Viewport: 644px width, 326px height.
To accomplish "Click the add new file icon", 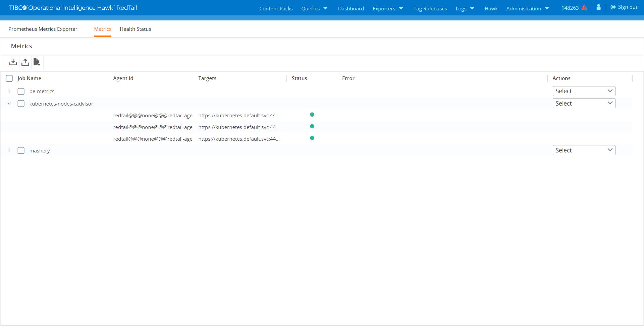I will coord(37,62).
